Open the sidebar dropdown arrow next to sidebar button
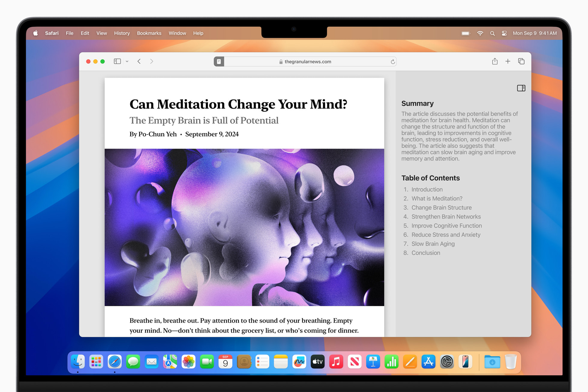 [127, 62]
